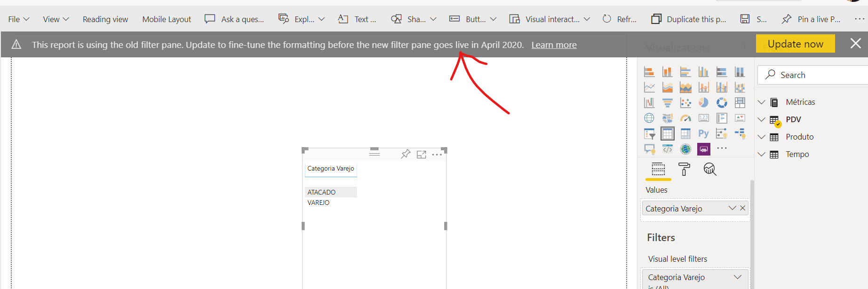Open the Visual interactions dropdown
The image size is (868, 289).
(x=549, y=19)
